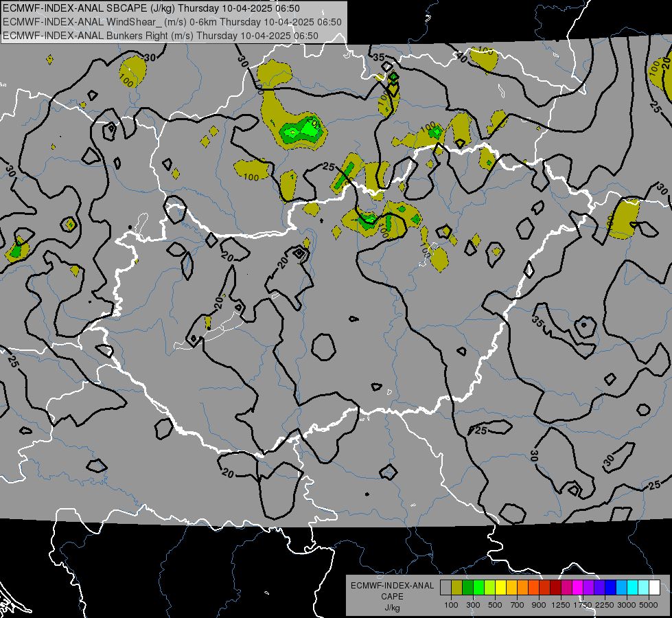Click the cyan swatch after 3000
This screenshot has height=618, width=672.
[x=633, y=588]
